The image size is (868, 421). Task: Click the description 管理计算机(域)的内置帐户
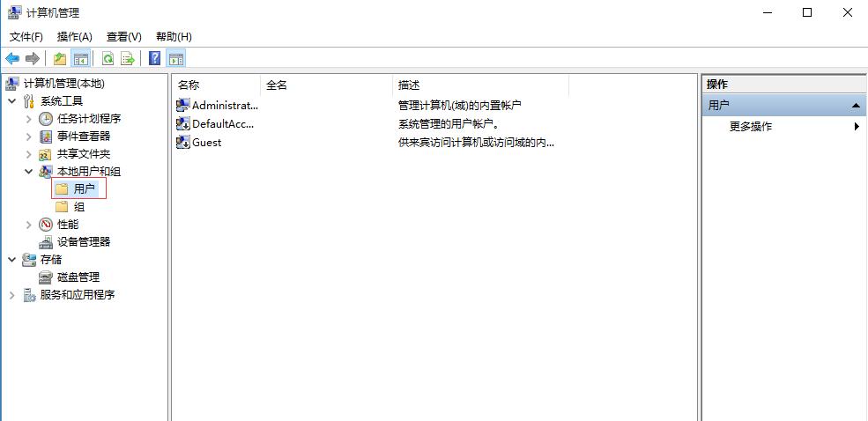click(x=459, y=105)
